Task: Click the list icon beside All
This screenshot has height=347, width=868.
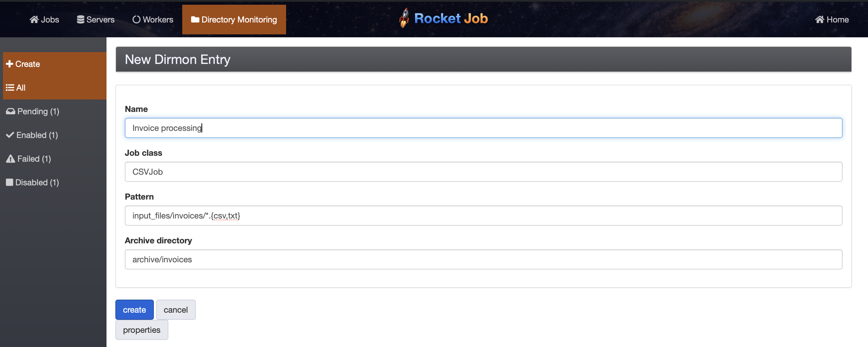Action: click(x=10, y=88)
